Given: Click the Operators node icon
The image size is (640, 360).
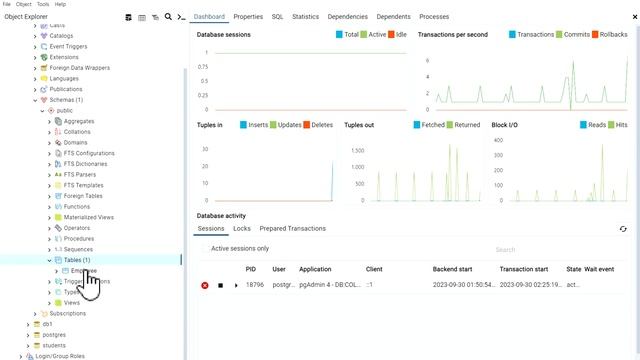Looking at the screenshot, I should tap(58, 228).
